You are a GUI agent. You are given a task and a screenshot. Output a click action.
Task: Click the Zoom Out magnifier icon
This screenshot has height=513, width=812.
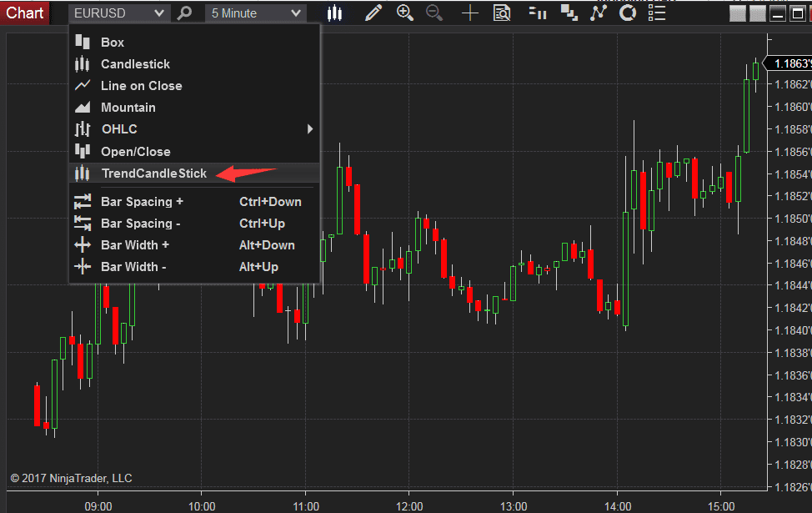point(434,13)
